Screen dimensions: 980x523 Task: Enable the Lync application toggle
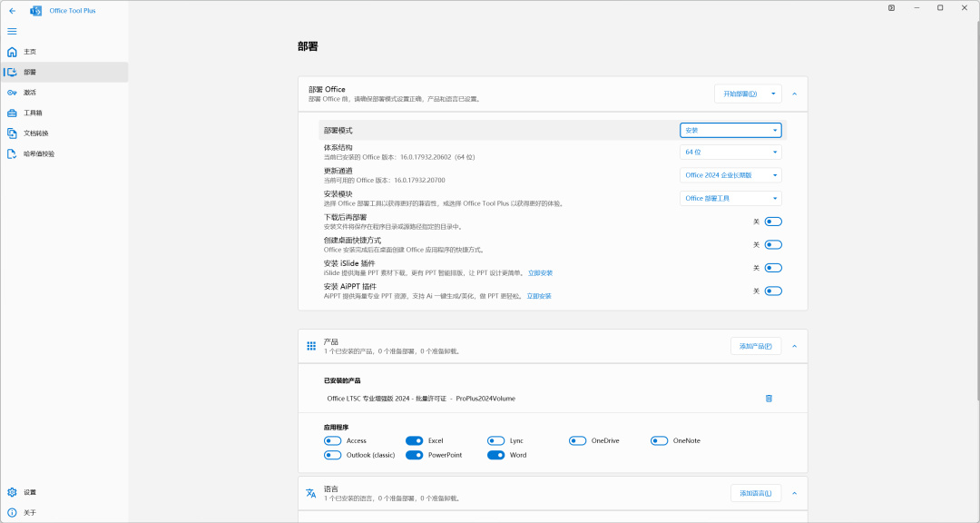pyautogui.click(x=495, y=441)
